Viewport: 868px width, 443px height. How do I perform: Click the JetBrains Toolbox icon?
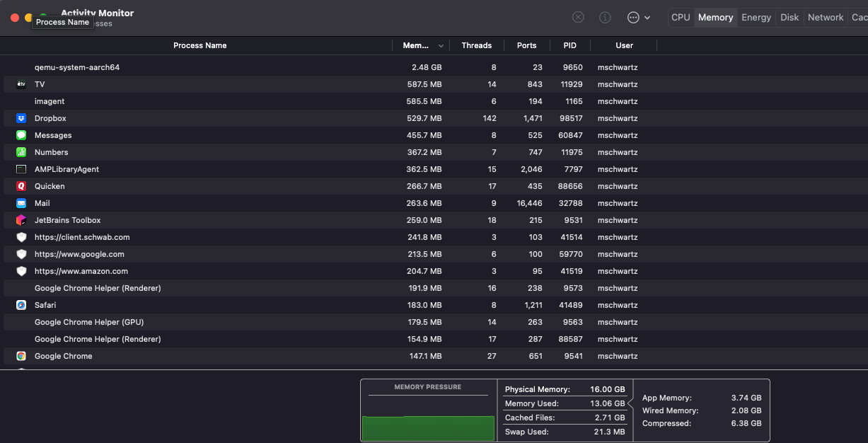(x=21, y=220)
